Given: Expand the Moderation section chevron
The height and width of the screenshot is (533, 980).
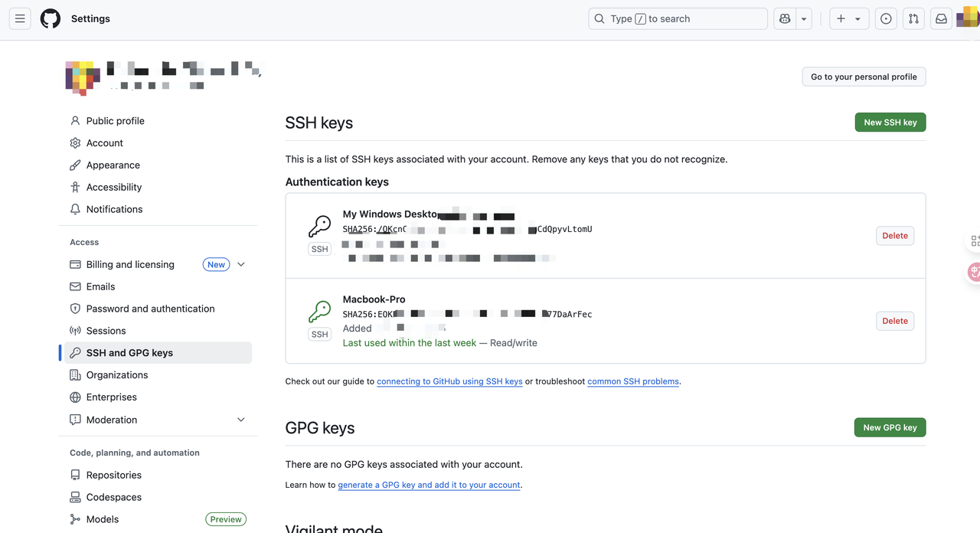Looking at the screenshot, I should 241,420.
